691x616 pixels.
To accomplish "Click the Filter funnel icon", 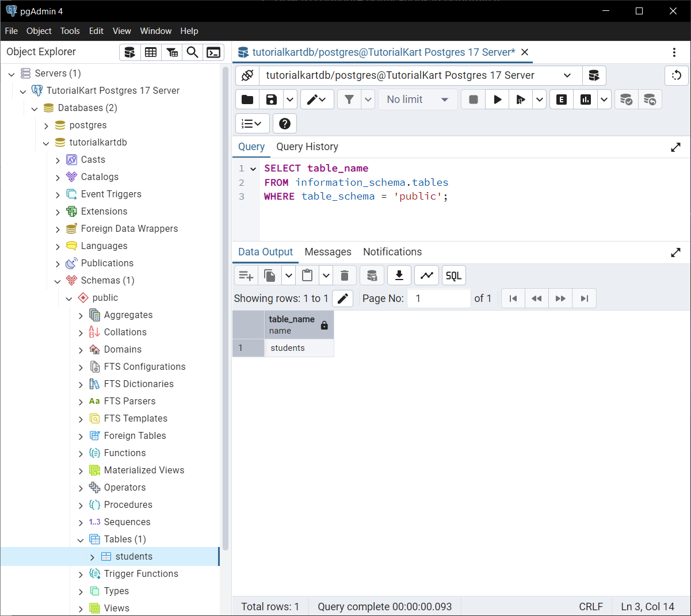I will pos(349,100).
